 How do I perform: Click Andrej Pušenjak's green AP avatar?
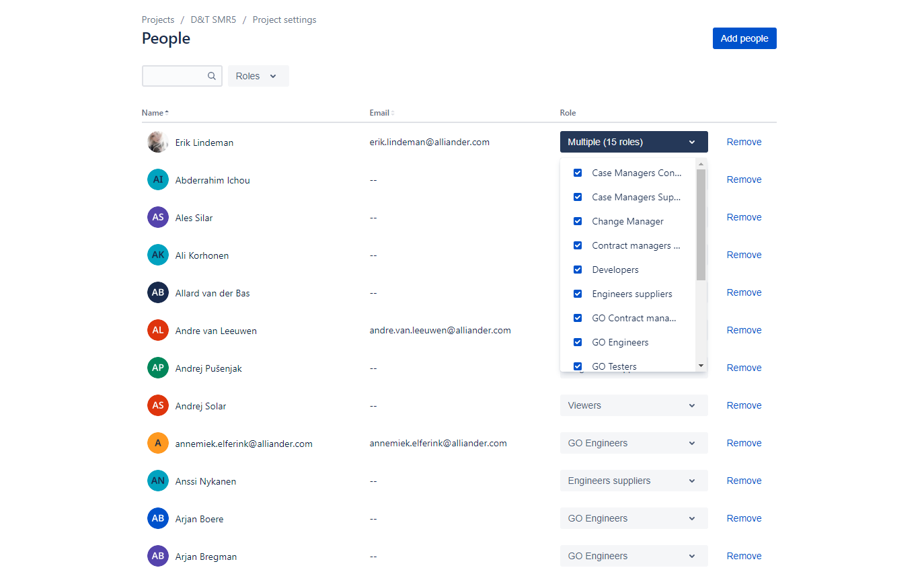pyautogui.click(x=158, y=368)
